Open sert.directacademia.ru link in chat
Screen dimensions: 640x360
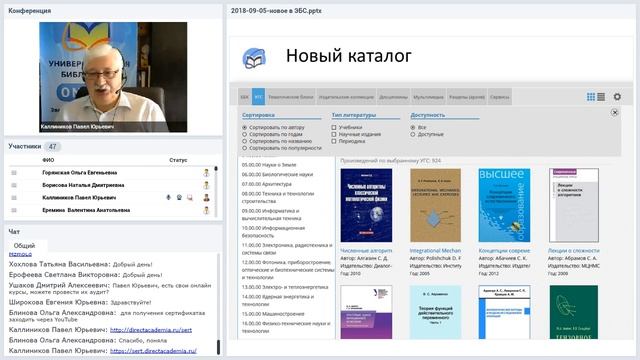point(153,351)
